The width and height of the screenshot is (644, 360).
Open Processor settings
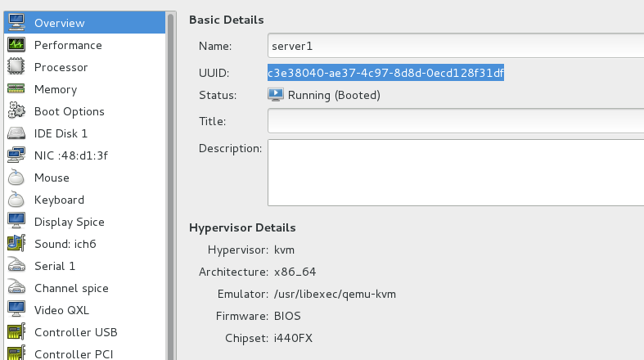(x=84, y=67)
